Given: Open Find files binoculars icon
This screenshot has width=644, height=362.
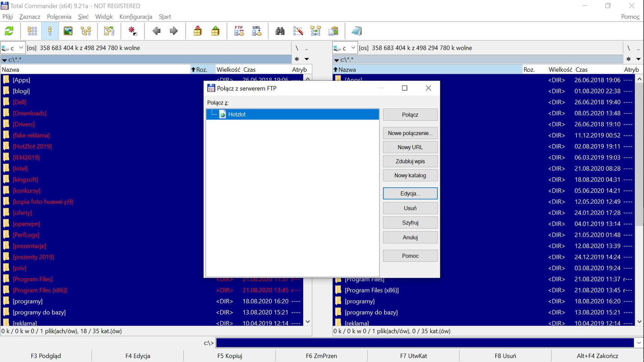Looking at the screenshot, I should tap(280, 31).
